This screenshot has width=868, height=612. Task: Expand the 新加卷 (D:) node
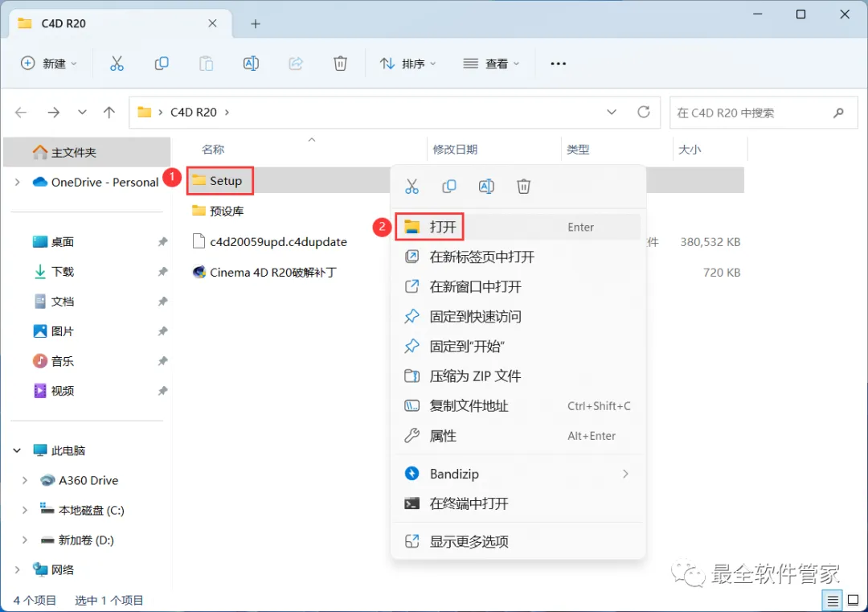click(x=25, y=540)
